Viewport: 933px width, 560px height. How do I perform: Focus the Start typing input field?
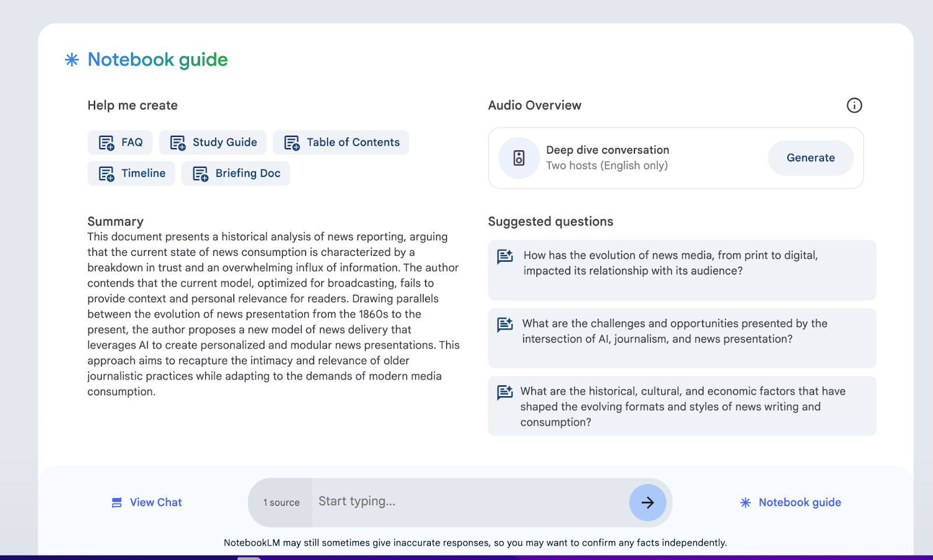click(x=470, y=502)
